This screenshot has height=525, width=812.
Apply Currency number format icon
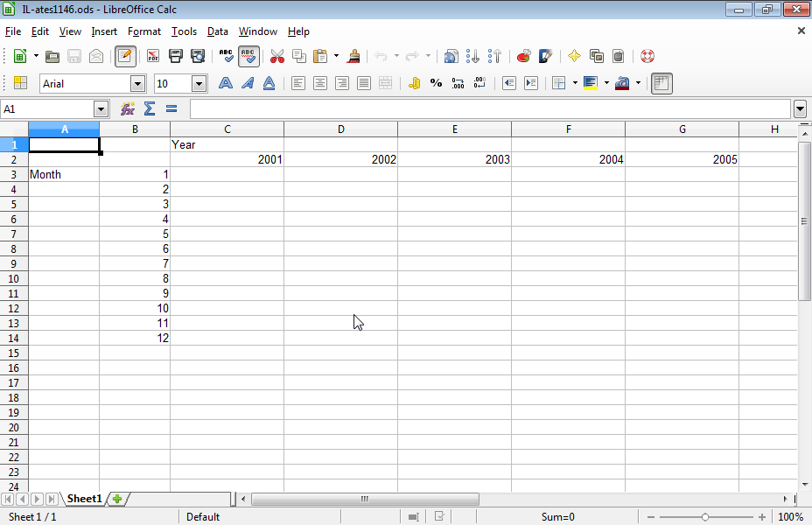coord(414,83)
